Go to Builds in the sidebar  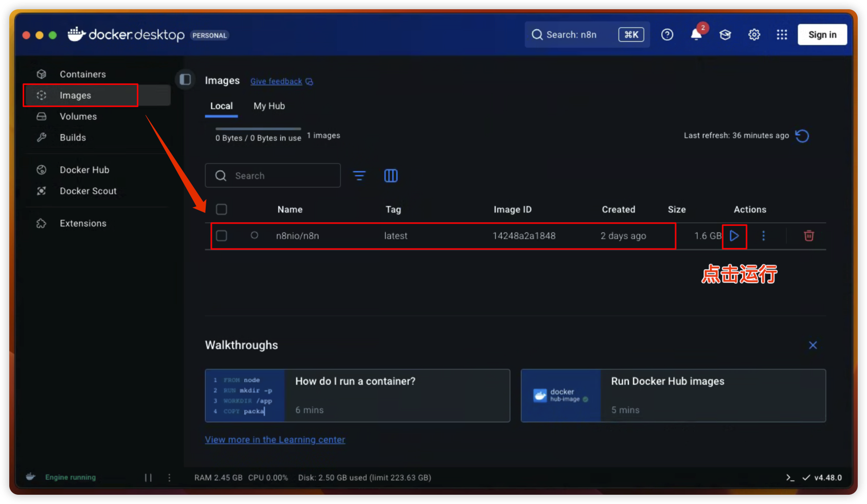[73, 137]
